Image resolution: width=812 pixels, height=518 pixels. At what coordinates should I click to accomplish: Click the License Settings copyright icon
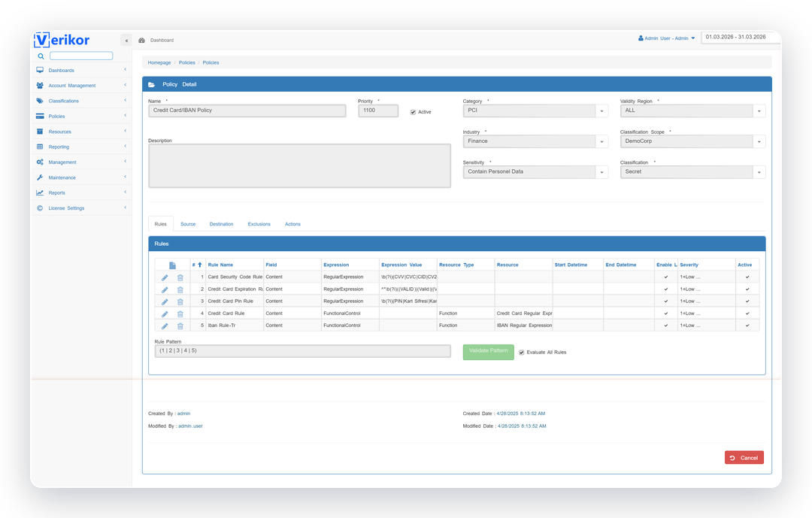(x=40, y=208)
